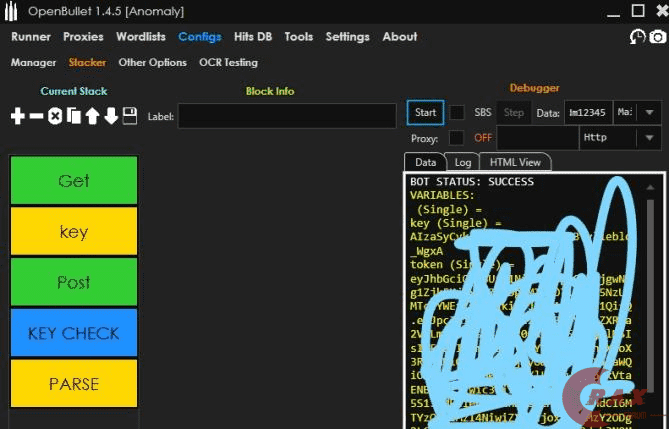669x429 pixels.
Task: Click the camera screenshot icon at top right
Action: point(657,37)
